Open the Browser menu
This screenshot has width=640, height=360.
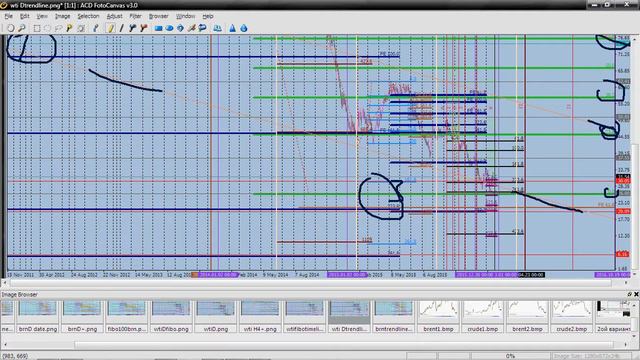coord(158,16)
